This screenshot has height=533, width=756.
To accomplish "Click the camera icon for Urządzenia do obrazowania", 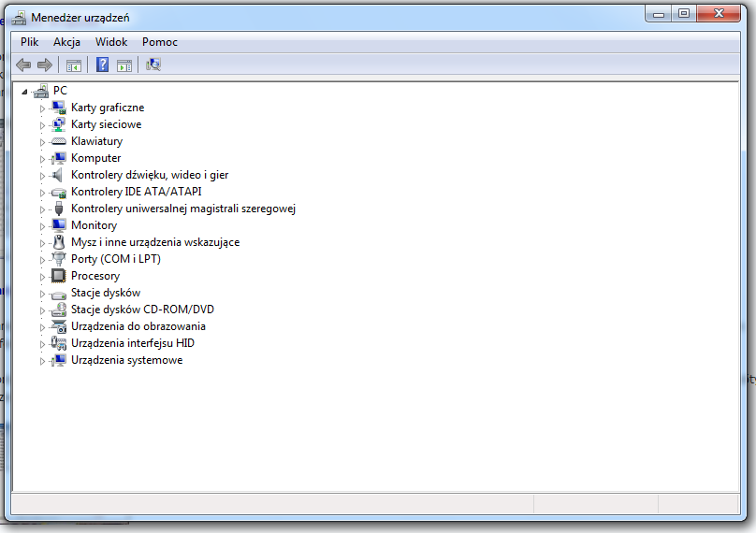I will 59,326.
